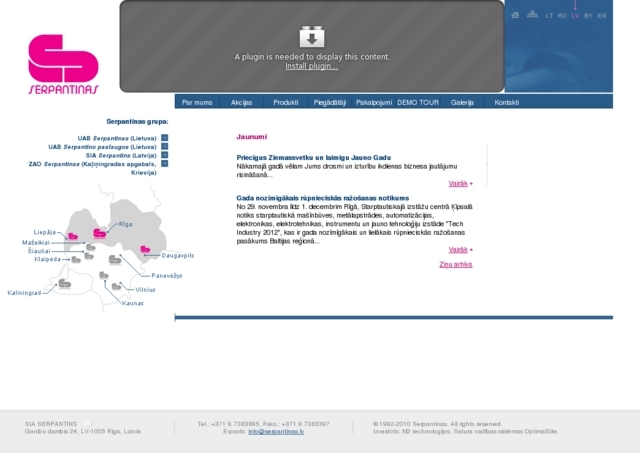640x453 pixels.
Task: Click the gray Kaliningrad marker on the map
Action: [x=65, y=284]
